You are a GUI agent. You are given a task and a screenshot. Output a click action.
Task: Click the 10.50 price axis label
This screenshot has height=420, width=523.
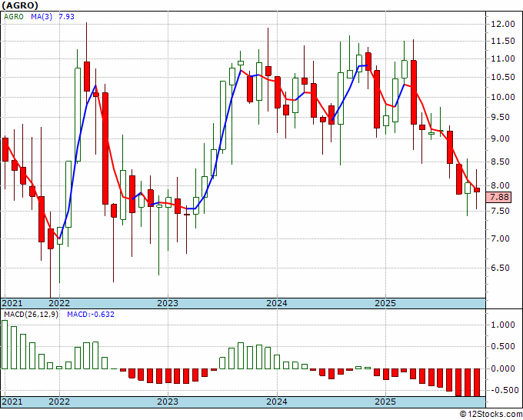pyautogui.click(x=503, y=78)
